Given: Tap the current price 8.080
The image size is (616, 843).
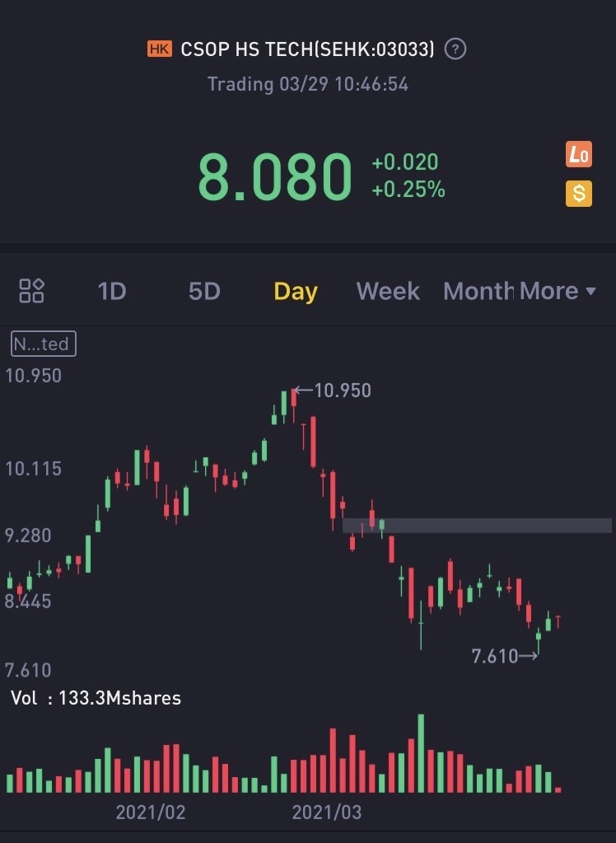Looking at the screenshot, I should click(x=275, y=176).
